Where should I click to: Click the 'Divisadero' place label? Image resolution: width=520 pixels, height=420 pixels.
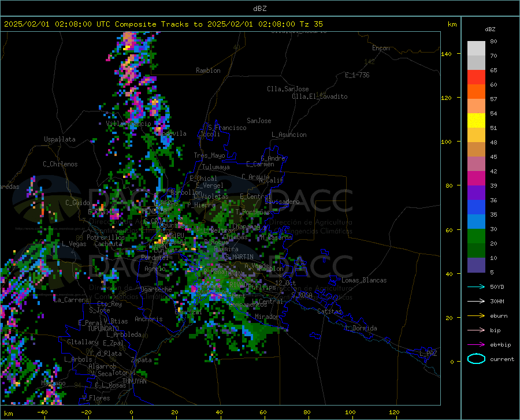(x=282, y=202)
